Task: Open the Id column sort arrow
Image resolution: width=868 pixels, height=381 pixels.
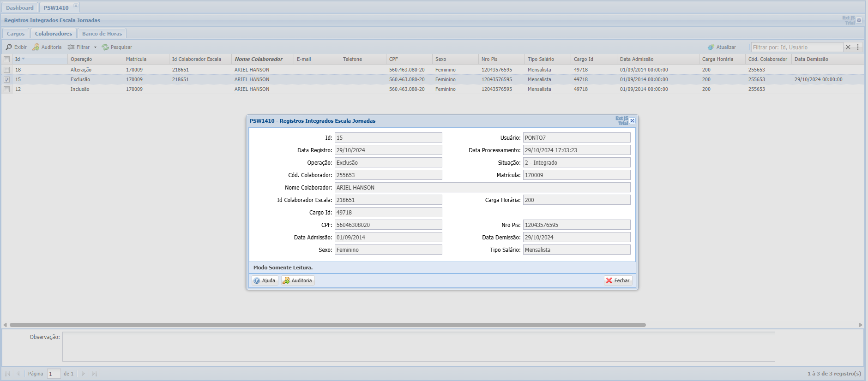Action: click(x=24, y=59)
